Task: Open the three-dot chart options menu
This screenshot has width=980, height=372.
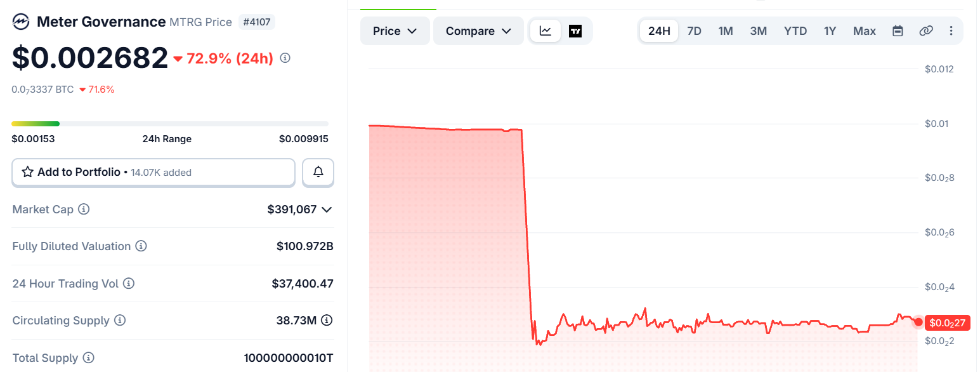Action: (x=951, y=31)
